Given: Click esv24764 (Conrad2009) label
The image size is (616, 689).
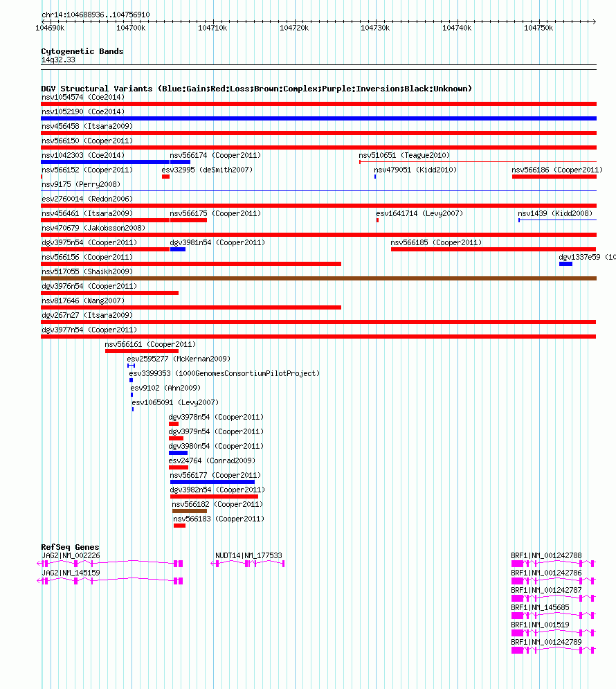Looking at the screenshot, I should coord(212,460).
